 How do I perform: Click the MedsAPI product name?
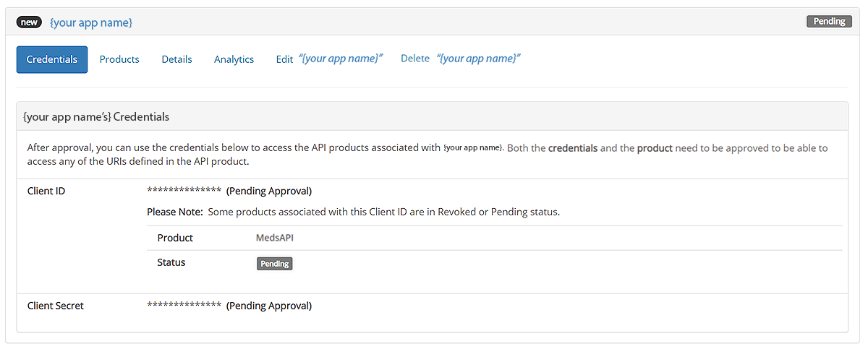tap(275, 238)
